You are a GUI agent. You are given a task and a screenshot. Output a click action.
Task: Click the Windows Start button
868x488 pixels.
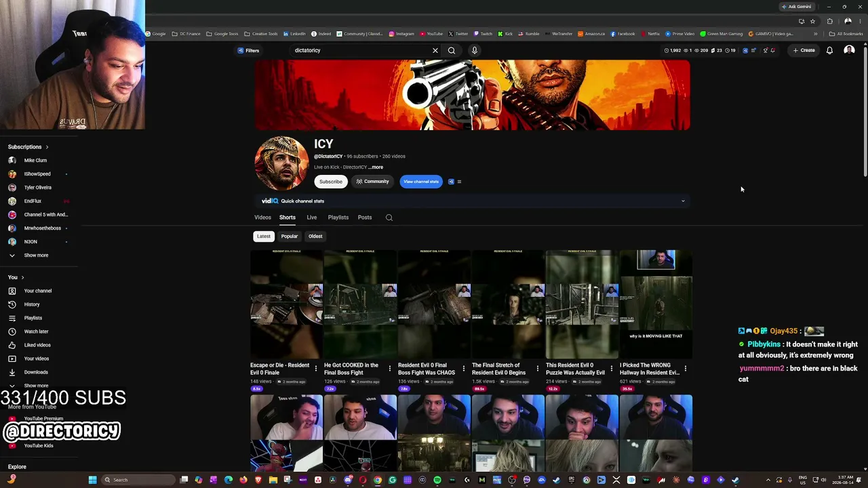92,480
